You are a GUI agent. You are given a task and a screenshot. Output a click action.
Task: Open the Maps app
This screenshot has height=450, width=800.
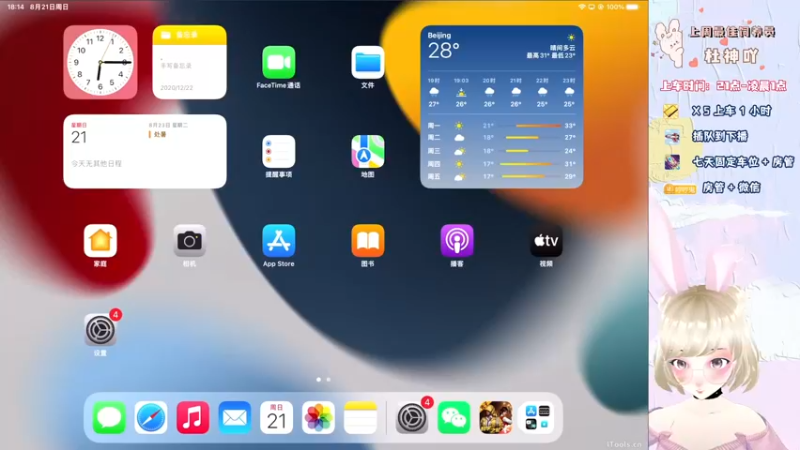[x=368, y=152]
